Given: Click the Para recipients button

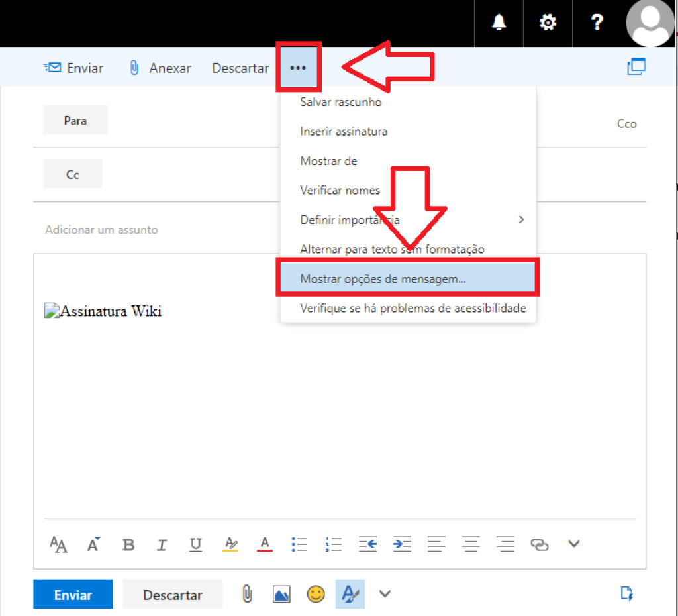Looking at the screenshot, I should (x=75, y=120).
